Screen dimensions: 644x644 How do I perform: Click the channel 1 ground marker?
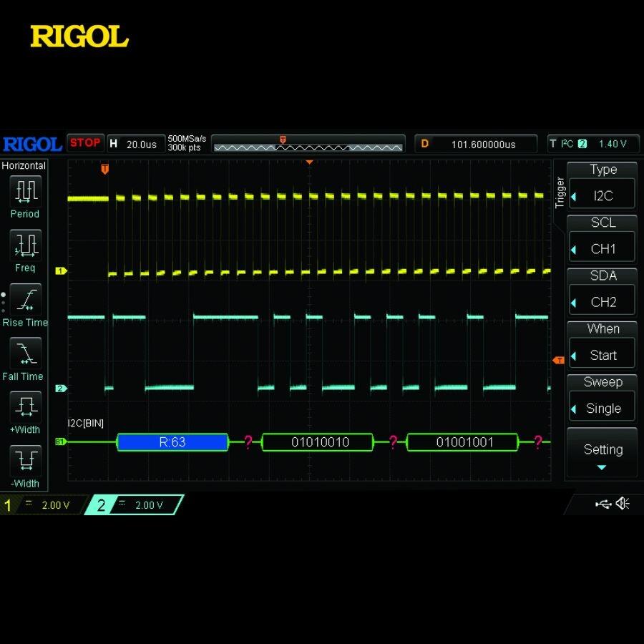tap(61, 270)
